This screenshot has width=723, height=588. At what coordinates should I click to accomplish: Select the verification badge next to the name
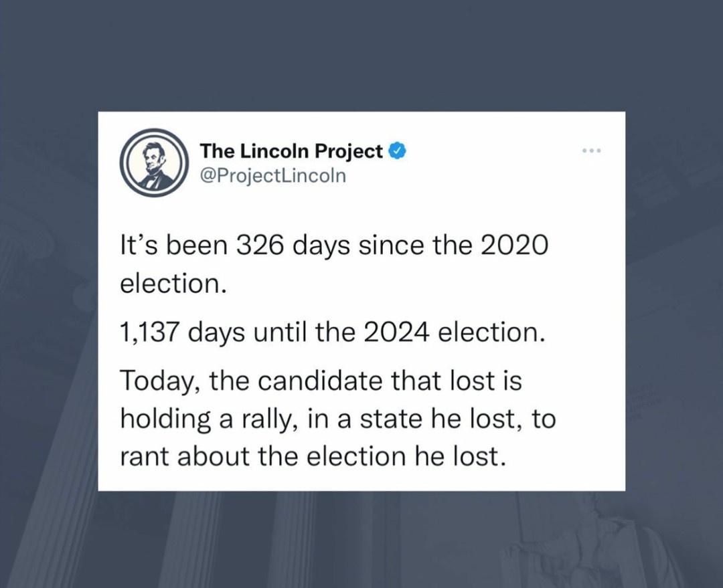398,151
